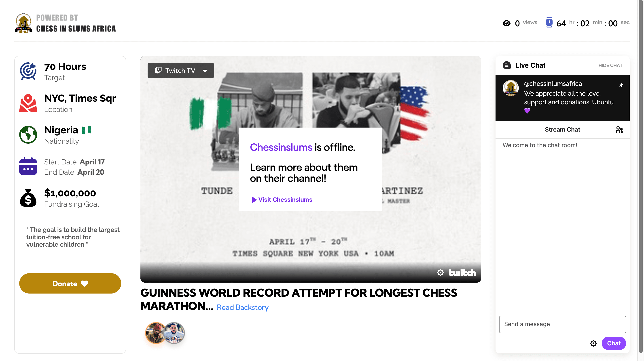Click the Guinness World Record title
The image size is (644, 361).
click(x=299, y=299)
